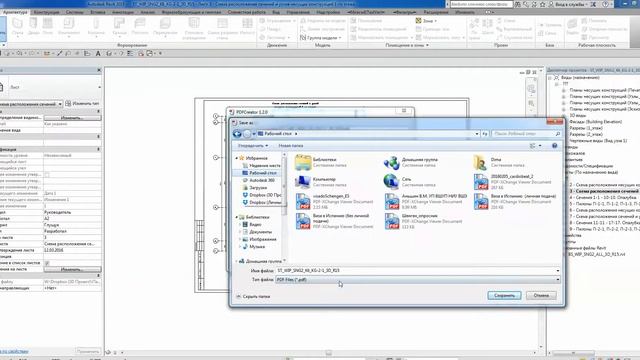This screenshot has width=640, height=360.
Task: Click the Зона tool in Revit ribbon
Action: point(425,20)
